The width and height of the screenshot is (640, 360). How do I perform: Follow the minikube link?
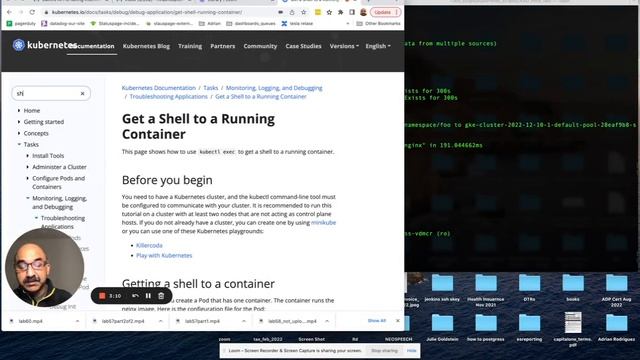tap(323, 222)
